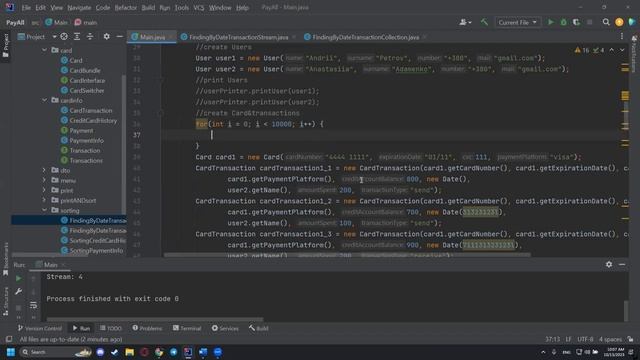Image resolution: width=640 pixels, height=360 pixels.
Task: Start debugging with the bug icon
Action: pyautogui.click(x=564, y=22)
